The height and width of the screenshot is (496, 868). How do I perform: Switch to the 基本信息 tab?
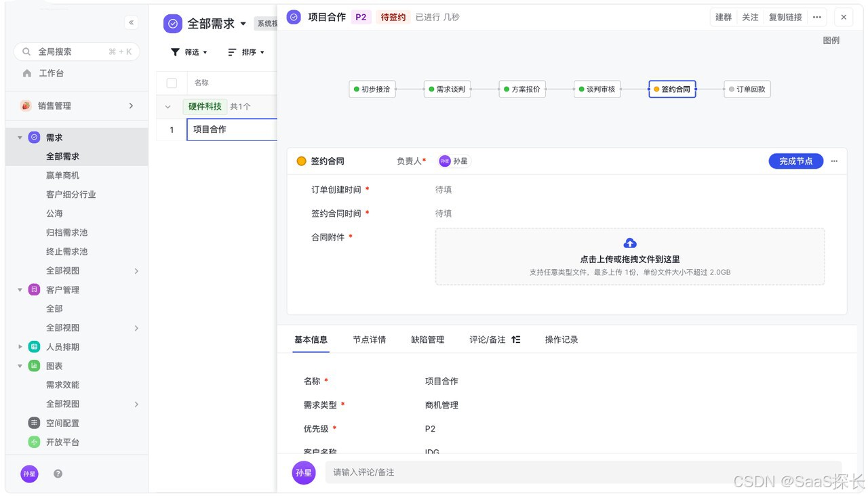click(x=311, y=339)
